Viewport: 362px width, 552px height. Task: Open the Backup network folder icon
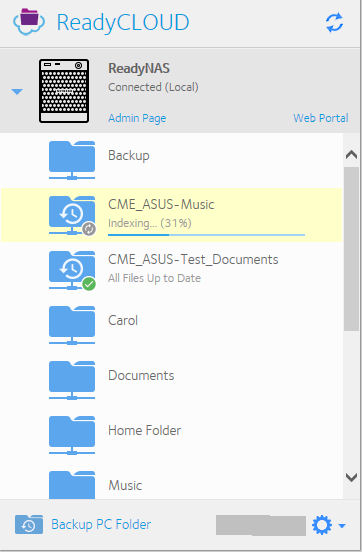[72, 160]
